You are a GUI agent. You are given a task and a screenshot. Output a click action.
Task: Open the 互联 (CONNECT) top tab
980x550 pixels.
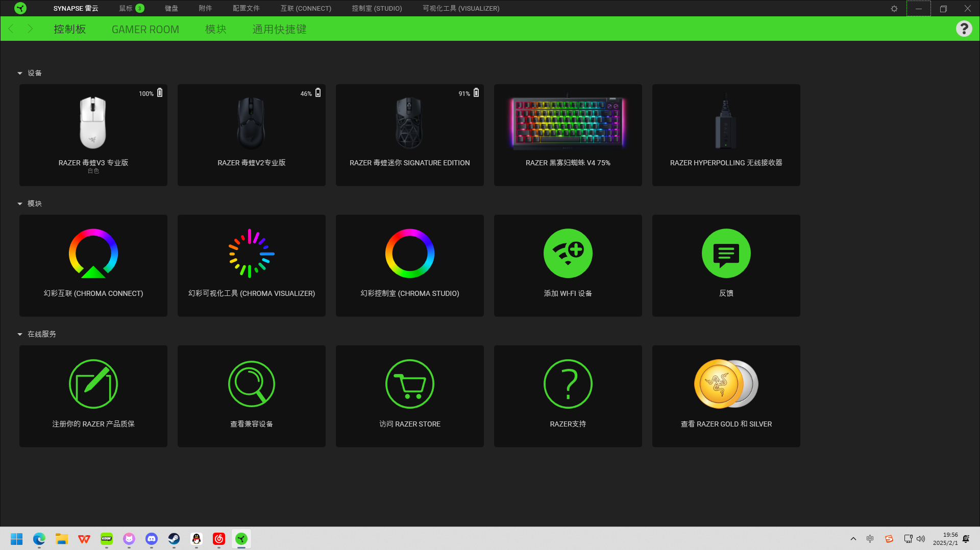tap(306, 9)
